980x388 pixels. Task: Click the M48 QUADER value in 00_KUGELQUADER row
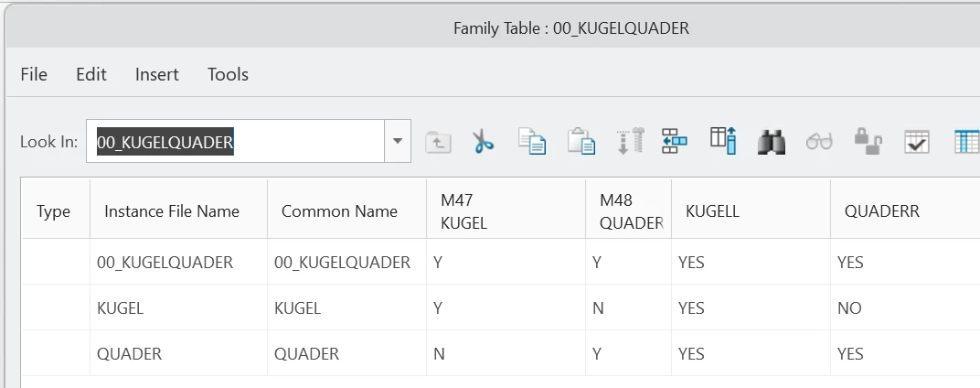pyautogui.click(x=628, y=262)
